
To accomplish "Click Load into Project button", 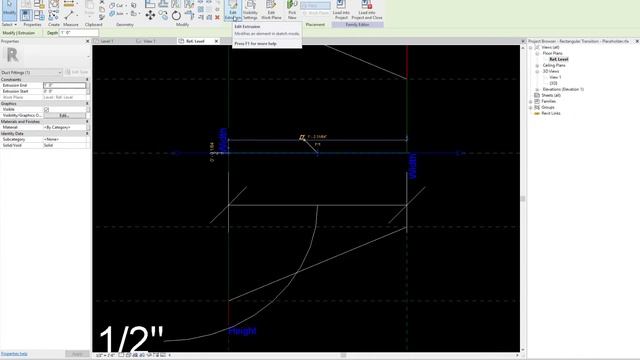I will (341, 10).
